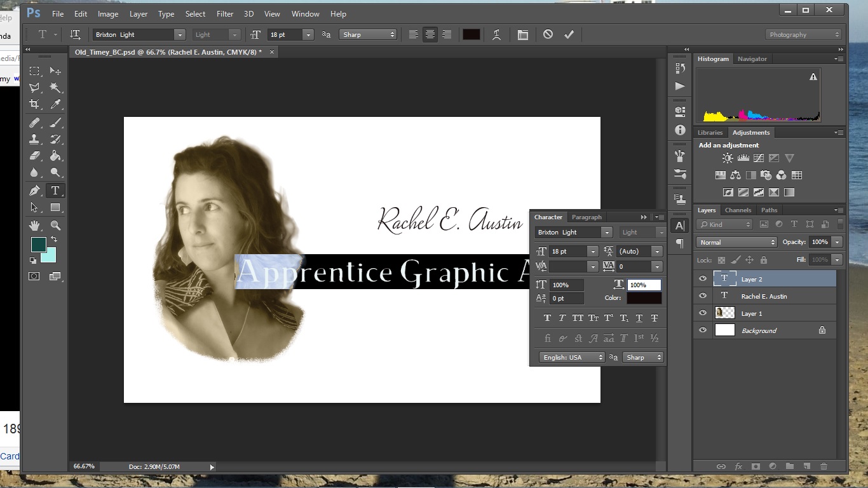The width and height of the screenshot is (868, 488).
Task: Expand the Photography workspace dropdown
Action: (804, 35)
